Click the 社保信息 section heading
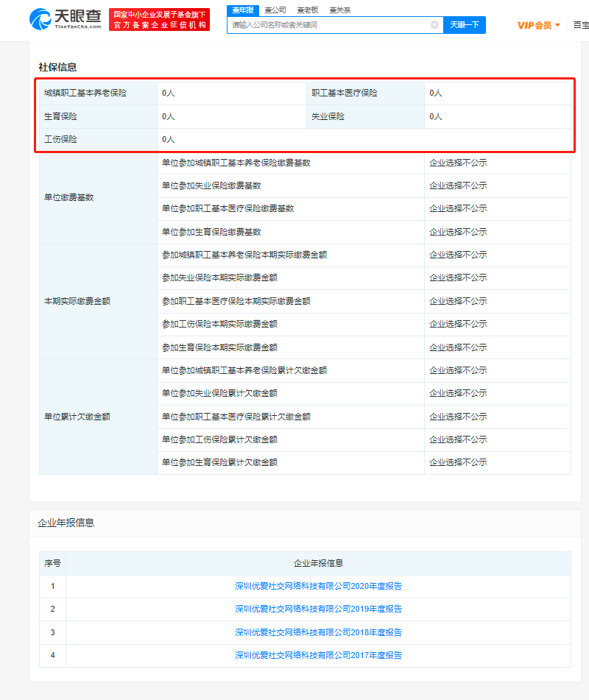The image size is (589, 700). pos(57,67)
